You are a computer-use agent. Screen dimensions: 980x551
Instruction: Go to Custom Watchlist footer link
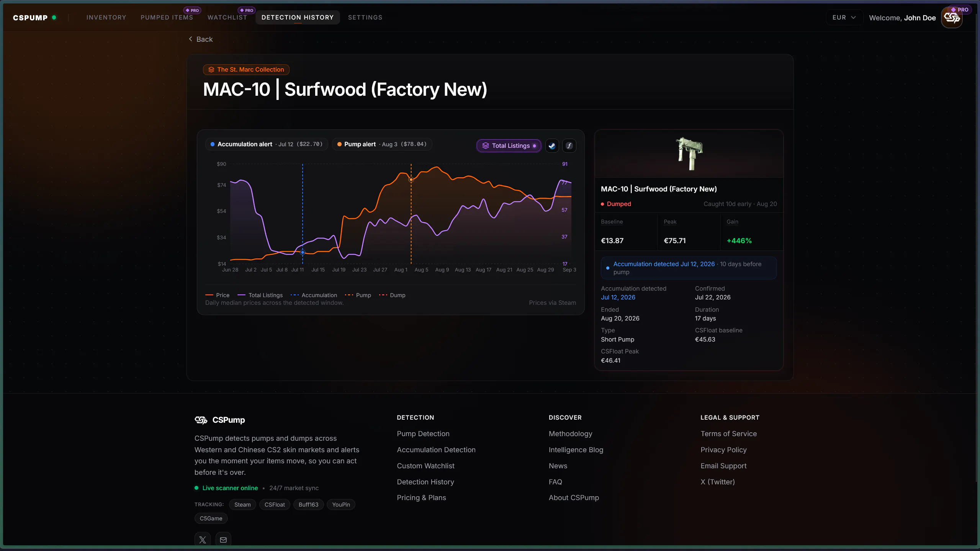426,466
